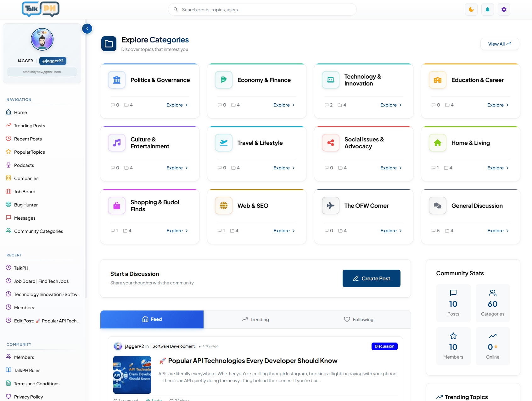This screenshot has height=401, width=532.
Task: Open the API Technologies post thumbnail
Action: 132,375
